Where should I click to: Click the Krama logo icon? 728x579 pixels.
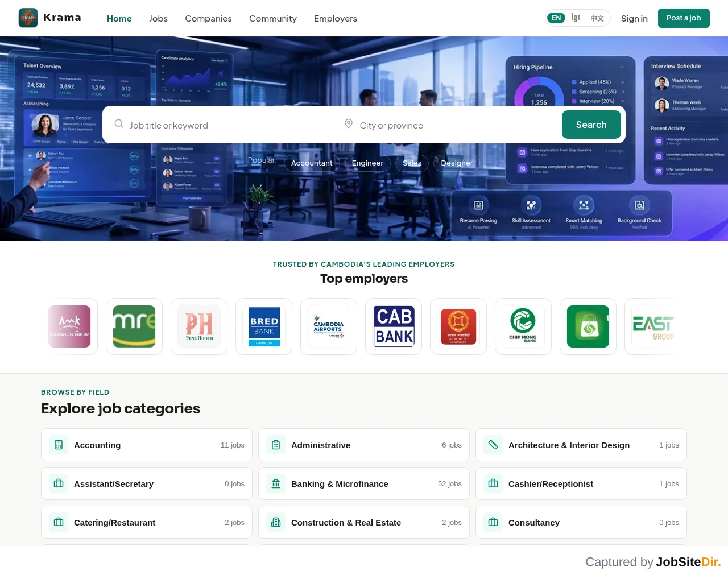28,18
